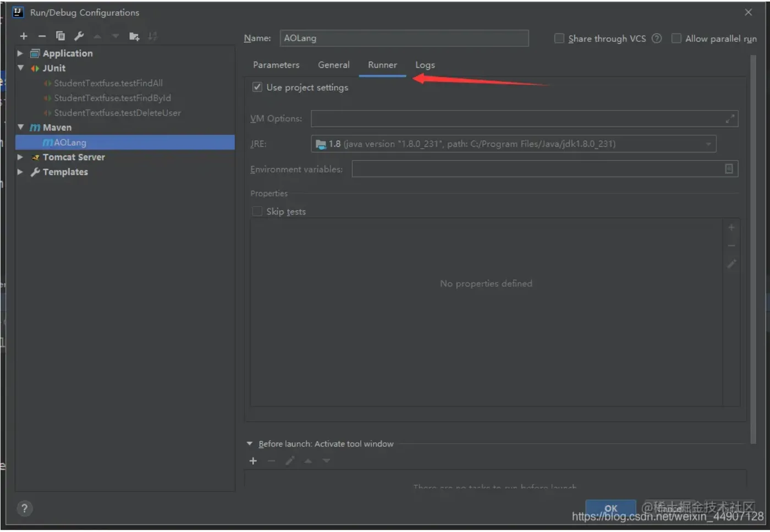The width and height of the screenshot is (770, 532).
Task: Edit the before launch task
Action: (x=290, y=461)
